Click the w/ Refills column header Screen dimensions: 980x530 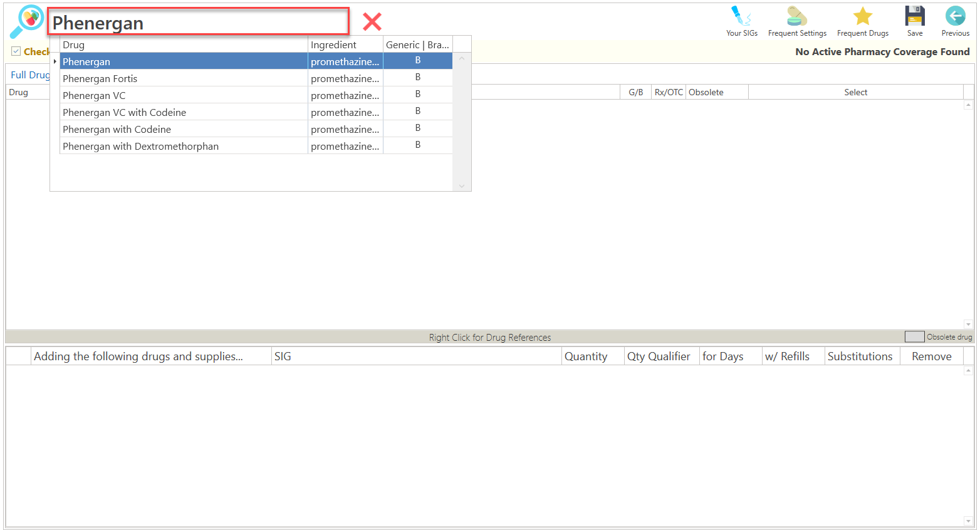[x=793, y=356]
